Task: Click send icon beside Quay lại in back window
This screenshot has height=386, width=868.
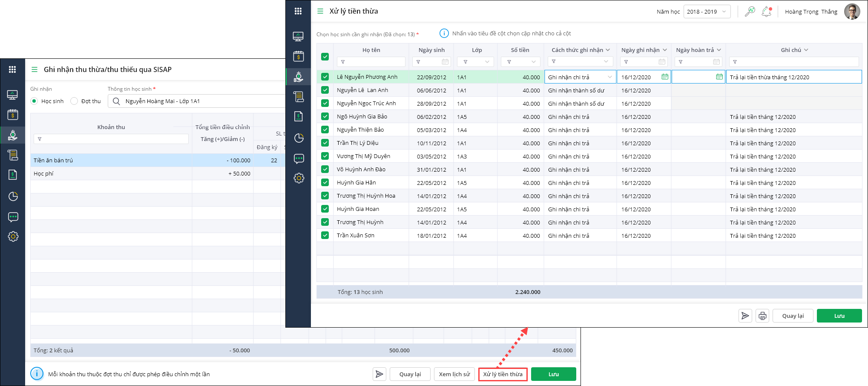Action: coord(379,374)
